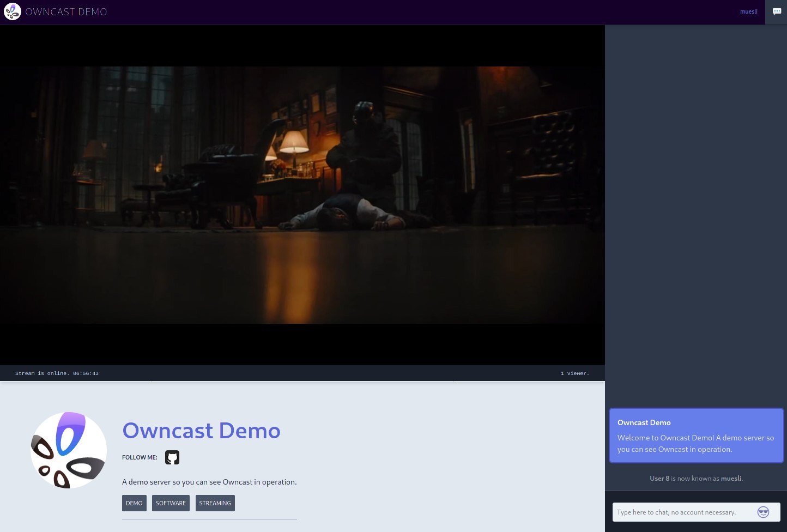Click 'User 8 is now known as muesli' notice
787x532 pixels.
click(696, 479)
